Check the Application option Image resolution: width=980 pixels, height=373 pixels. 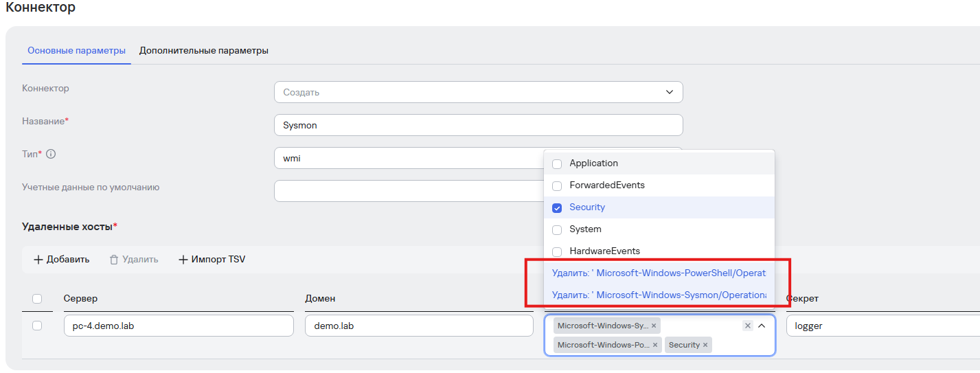pyautogui.click(x=557, y=163)
